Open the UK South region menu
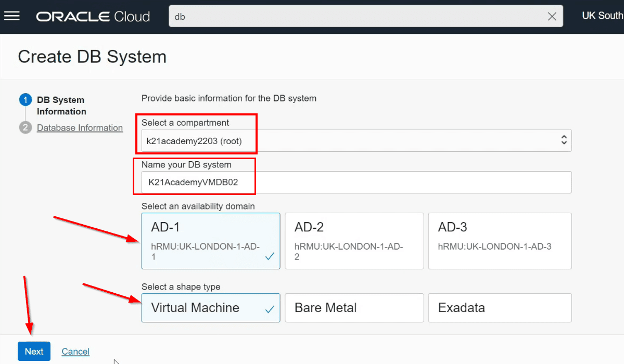 coord(602,16)
